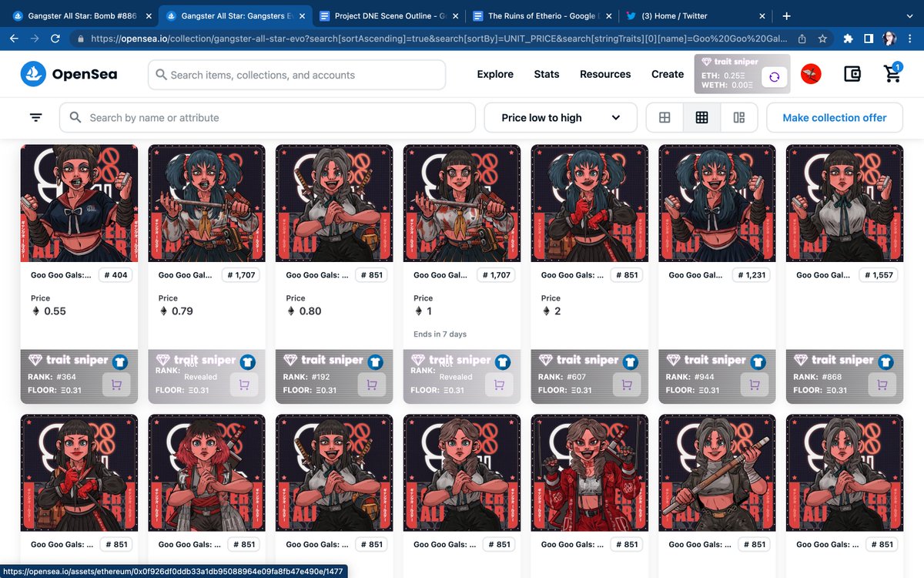Click 'Ends in 7 days' text
Screen dimensions: 924x578
pos(440,334)
